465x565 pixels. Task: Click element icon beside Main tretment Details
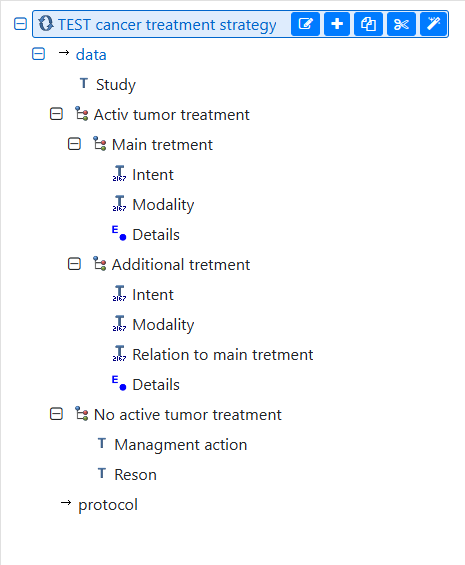119,233
